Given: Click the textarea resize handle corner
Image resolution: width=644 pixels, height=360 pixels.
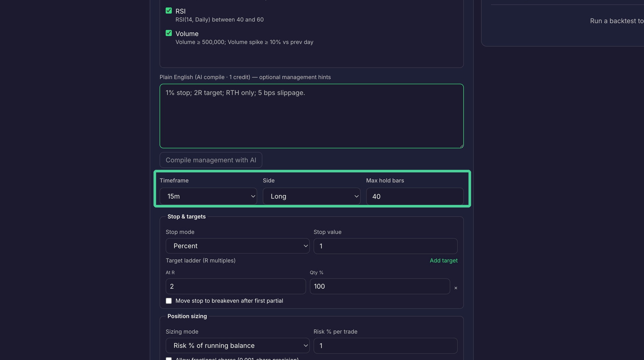Looking at the screenshot, I should 461,146.
